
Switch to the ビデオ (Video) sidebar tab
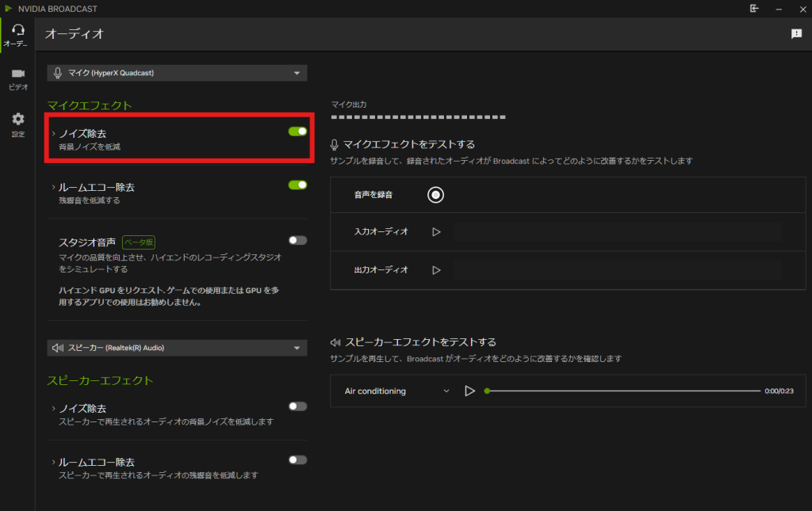(x=17, y=79)
